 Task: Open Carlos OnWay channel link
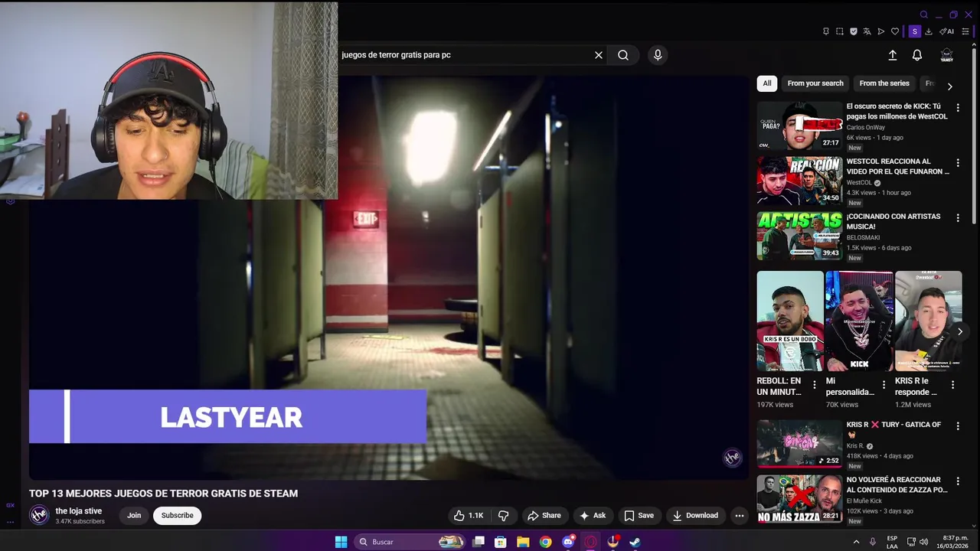pos(866,127)
